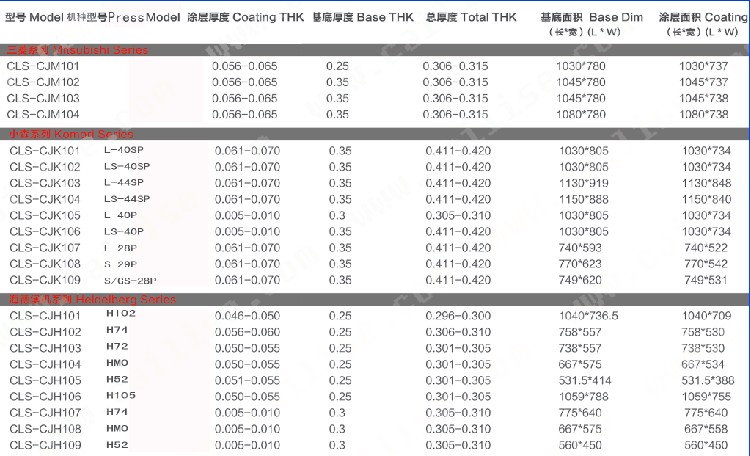This screenshot has width=750, height=456.
Task: Click press model L-40SP
Action: [x=124, y=150]
